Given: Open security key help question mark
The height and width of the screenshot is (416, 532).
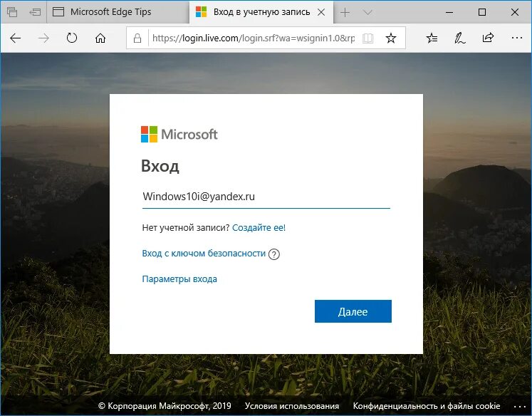Looking at the screenshot, I should click(x=273, y=254).
